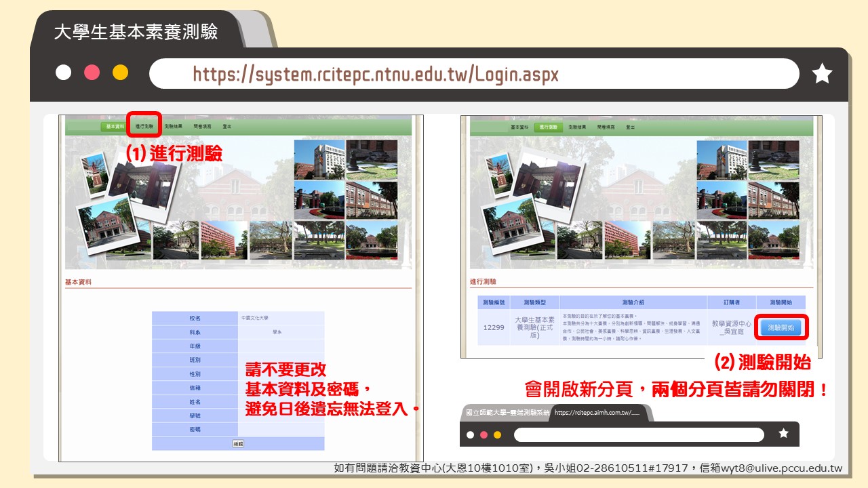Click the 測驗開始 column header
This screenshot has height=488, width=868.
781,302
